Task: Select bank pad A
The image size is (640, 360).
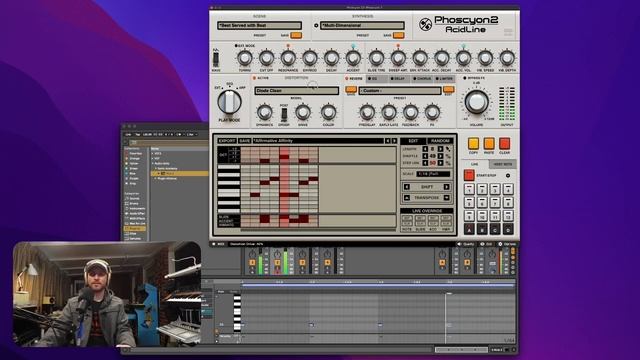Action: (469, 229)
